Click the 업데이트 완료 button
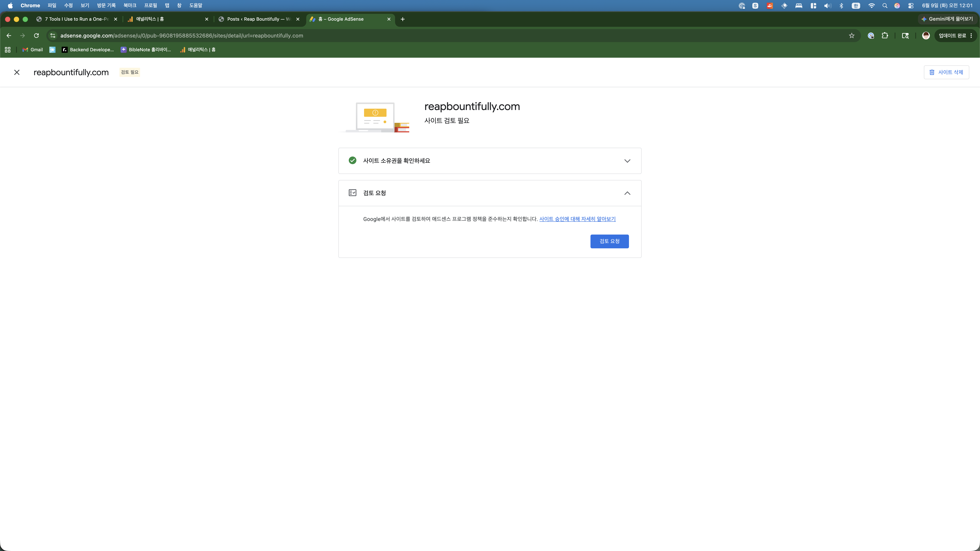Screen dimensions: 980x551 click(x=952, y=36)
